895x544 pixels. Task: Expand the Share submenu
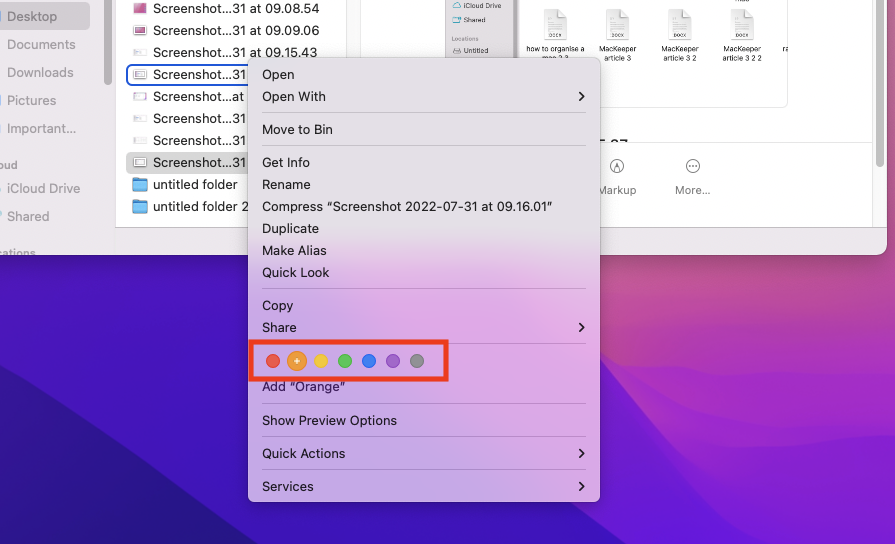pyautogui.click(x=424, y=328)
